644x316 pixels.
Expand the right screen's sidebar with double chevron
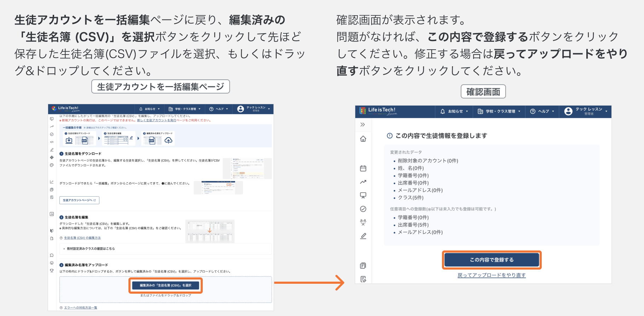(363, 124)
